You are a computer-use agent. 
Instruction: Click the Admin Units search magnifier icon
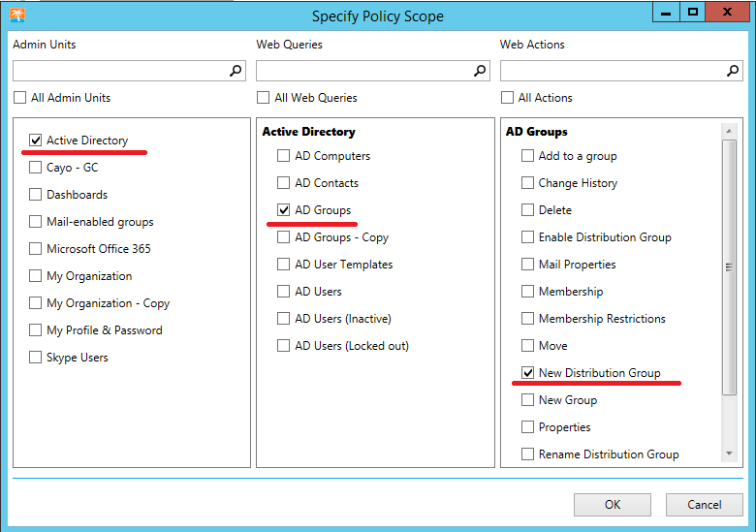pos(236,71)
